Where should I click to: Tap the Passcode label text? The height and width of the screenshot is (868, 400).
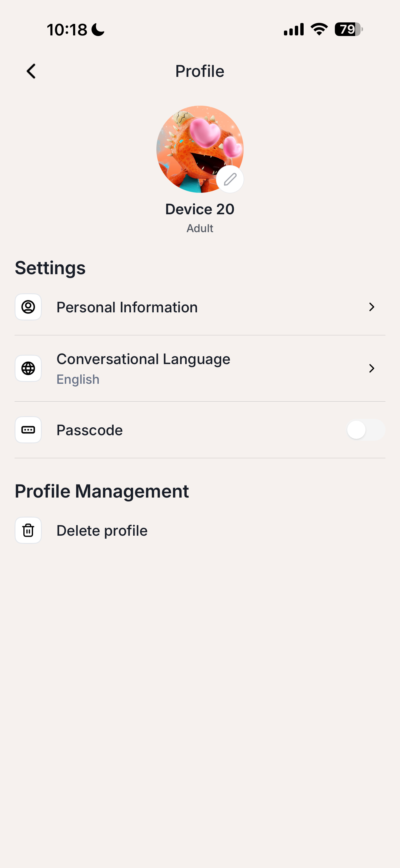point(90,430)
